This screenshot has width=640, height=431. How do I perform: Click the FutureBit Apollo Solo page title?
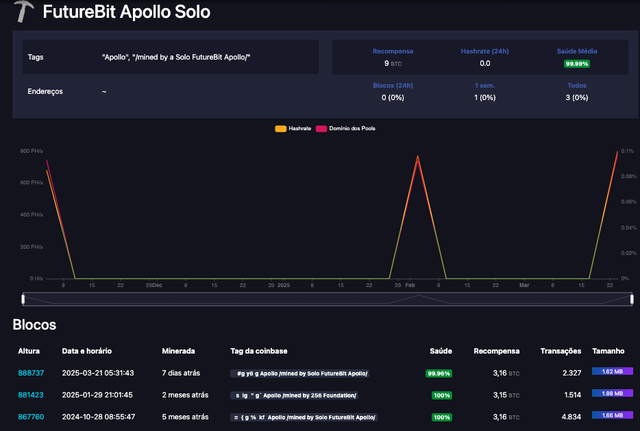(127, 12)
